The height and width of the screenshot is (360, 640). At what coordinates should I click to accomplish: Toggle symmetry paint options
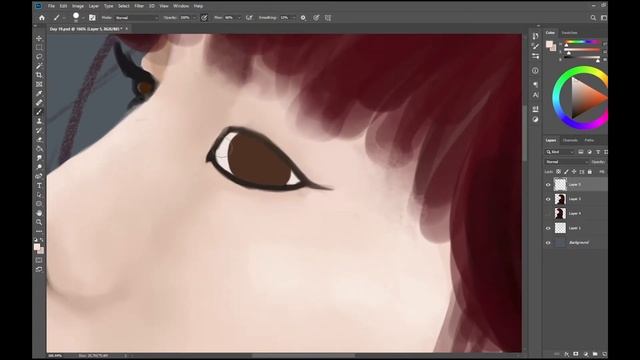pyautogui.click(x=328, y=18)
